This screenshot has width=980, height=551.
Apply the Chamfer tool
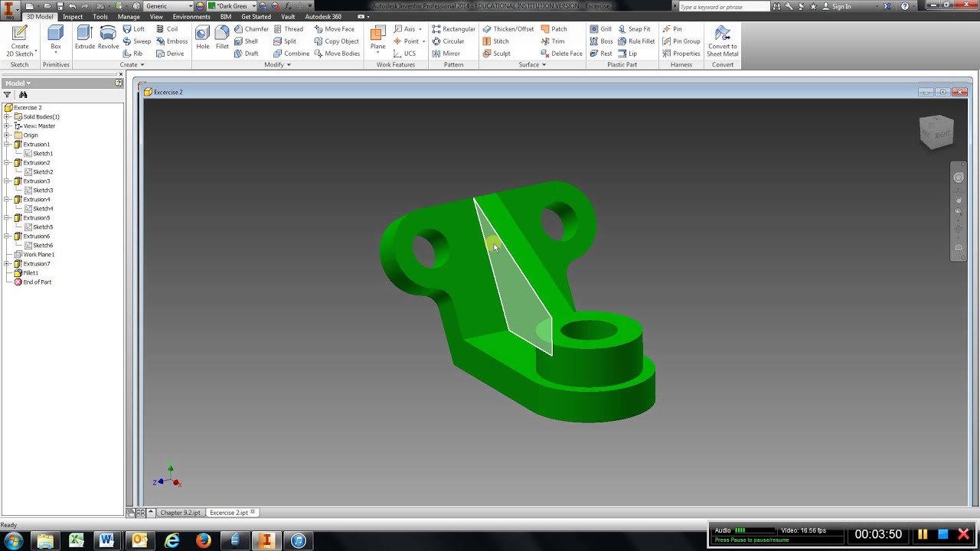[x=251, y=29]
